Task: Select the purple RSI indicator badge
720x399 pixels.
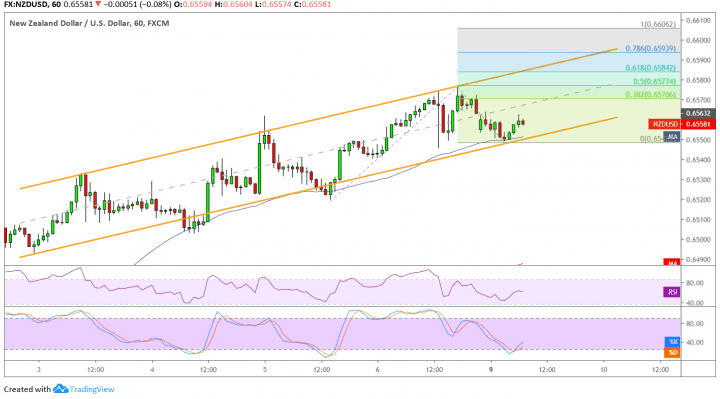Action: [x=672, y=292]
